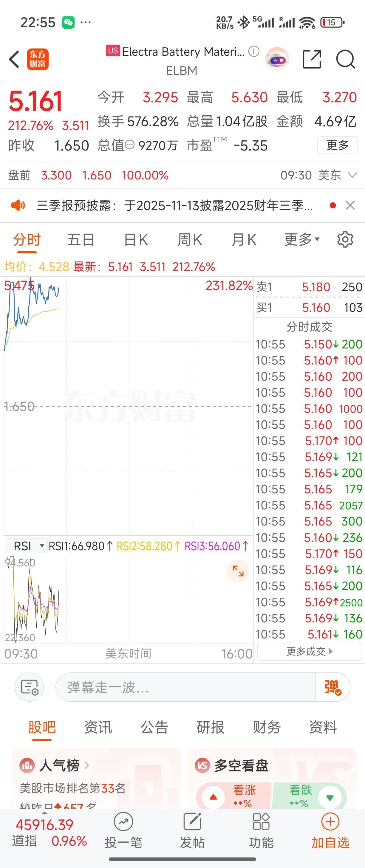Open chart settings gear icon
The height and width of the screenshot is (868, 365).
[345, 240]
